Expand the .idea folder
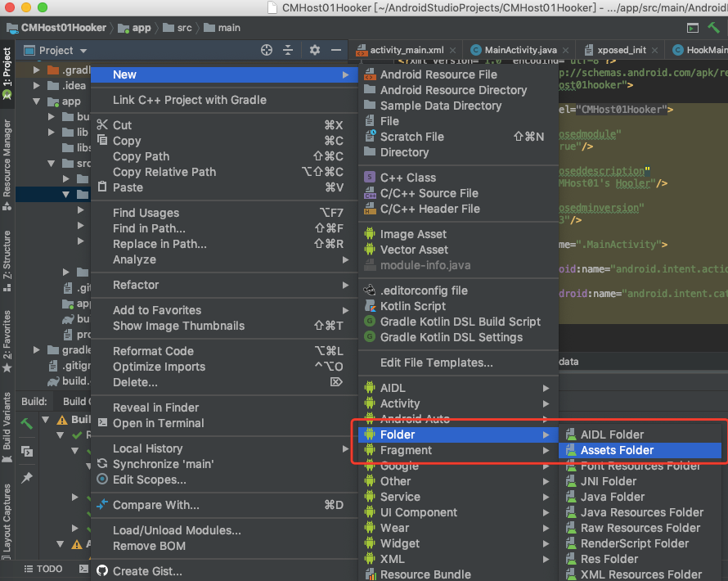The height and width of the screenshot is (581, 728). tap(36, 85)
